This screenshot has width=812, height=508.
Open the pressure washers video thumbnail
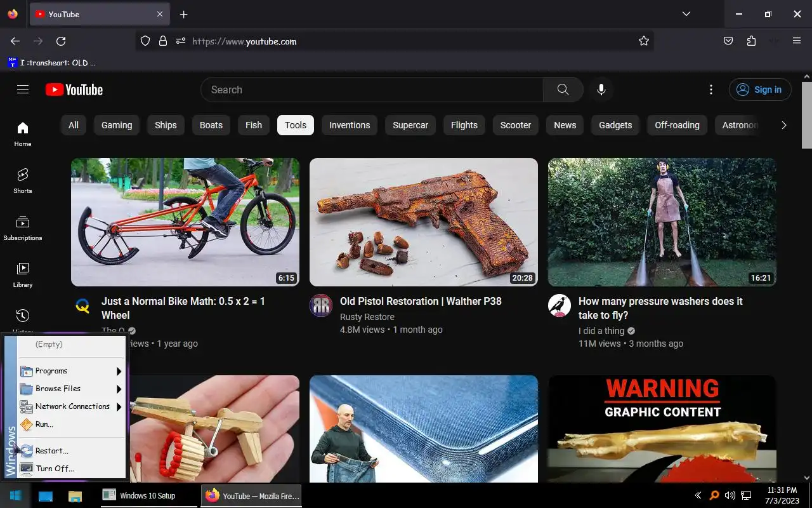tap(662, 222)
